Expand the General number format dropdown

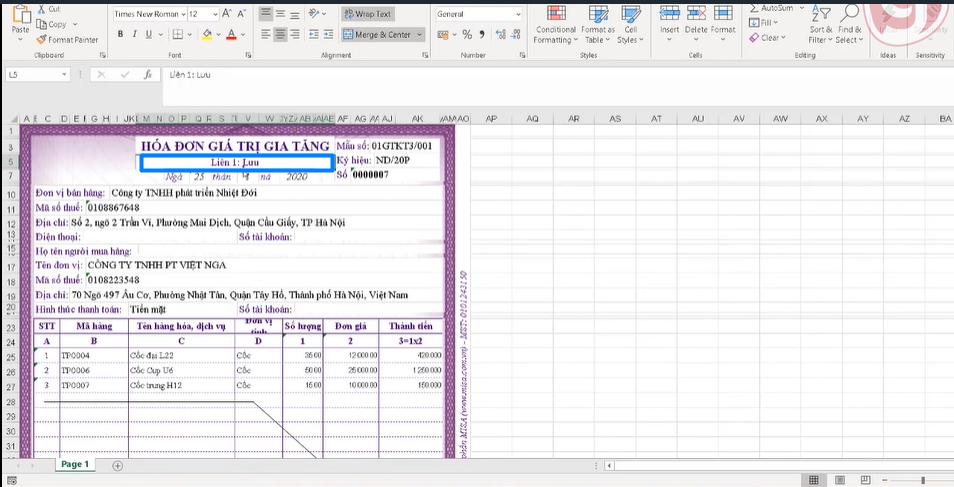point(518,15)
